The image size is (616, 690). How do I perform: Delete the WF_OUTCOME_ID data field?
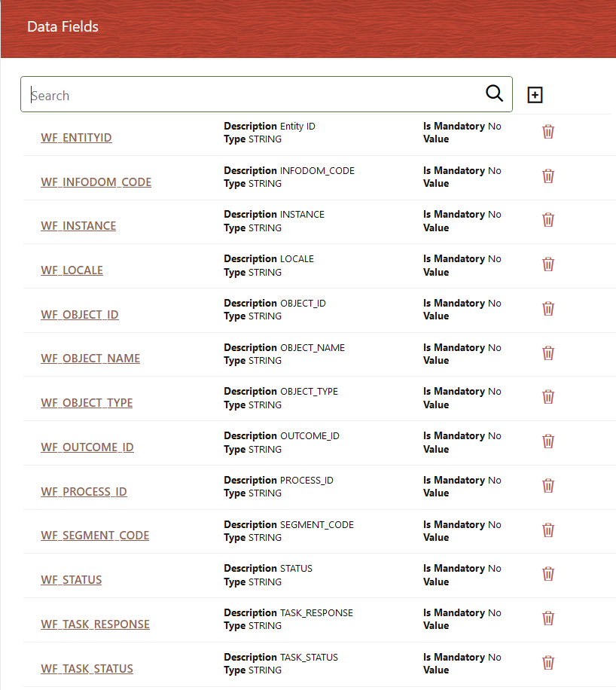coord(547,441)
